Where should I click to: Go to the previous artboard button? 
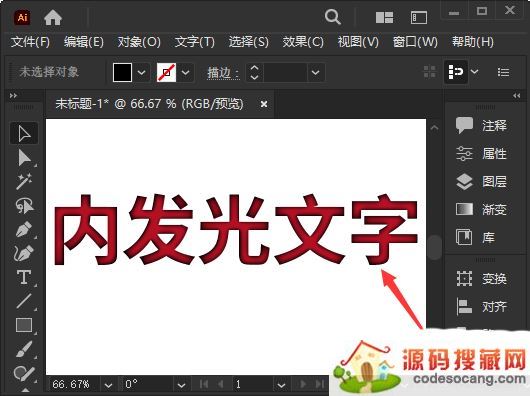point(220,385)
